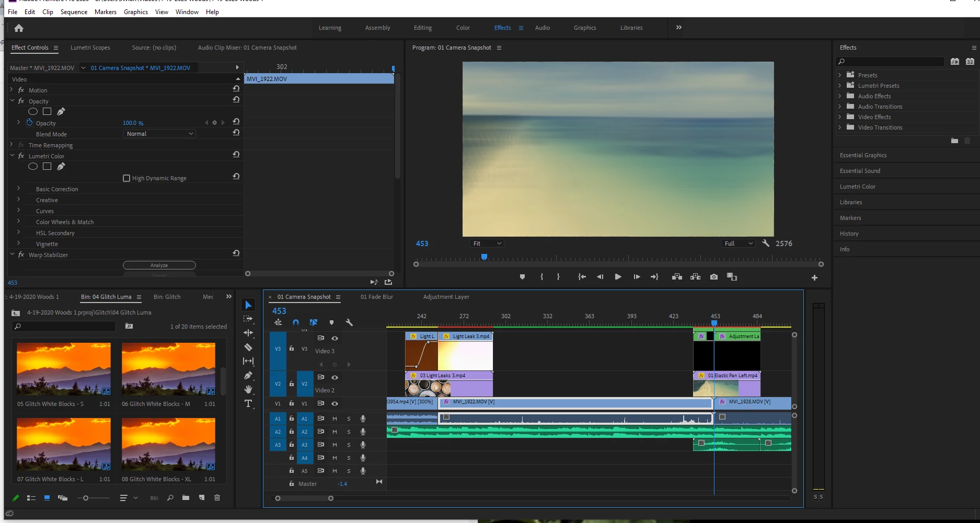Image resolution: width=980 pixels, height=523 pixels.
Task: Open the Essential Sound panel
Action: point(860,171)
